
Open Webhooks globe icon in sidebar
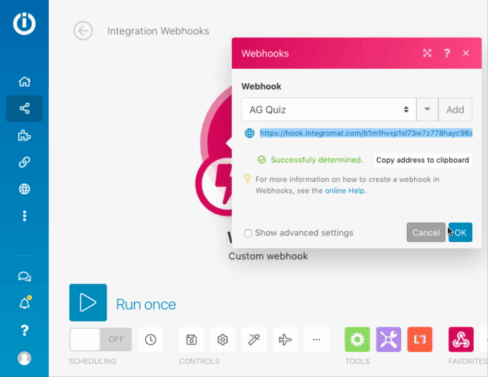pyautogui.click(x=24, y=189)
